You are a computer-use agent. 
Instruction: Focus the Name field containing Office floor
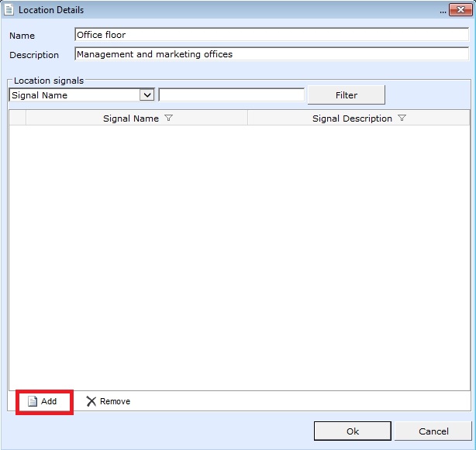[x=271, y=35]
